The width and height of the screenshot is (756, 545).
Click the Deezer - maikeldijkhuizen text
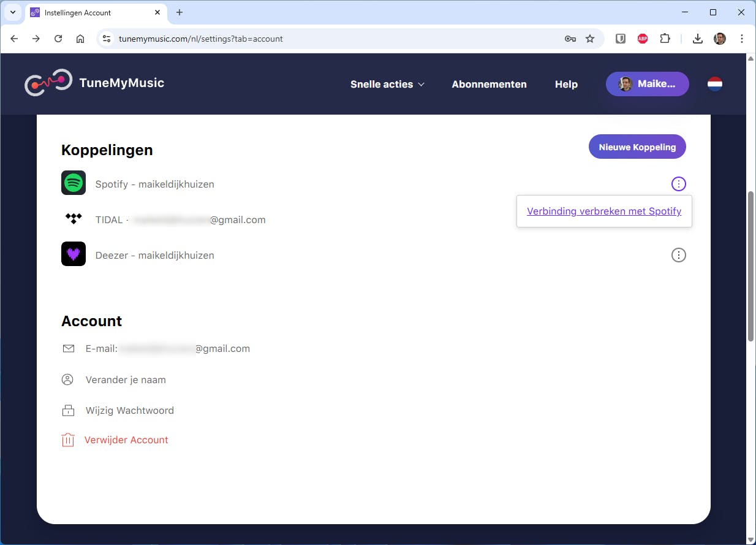click(x=155, y=255)
